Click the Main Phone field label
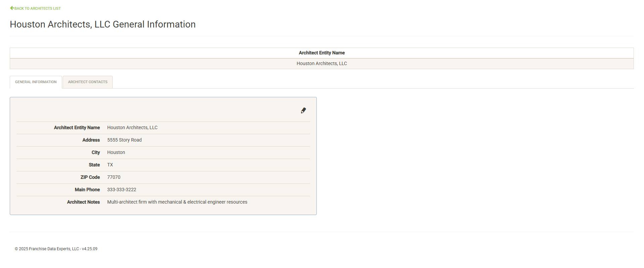This screenshot has width=644, height=268. pyautogui.click(x=87, y=190)
